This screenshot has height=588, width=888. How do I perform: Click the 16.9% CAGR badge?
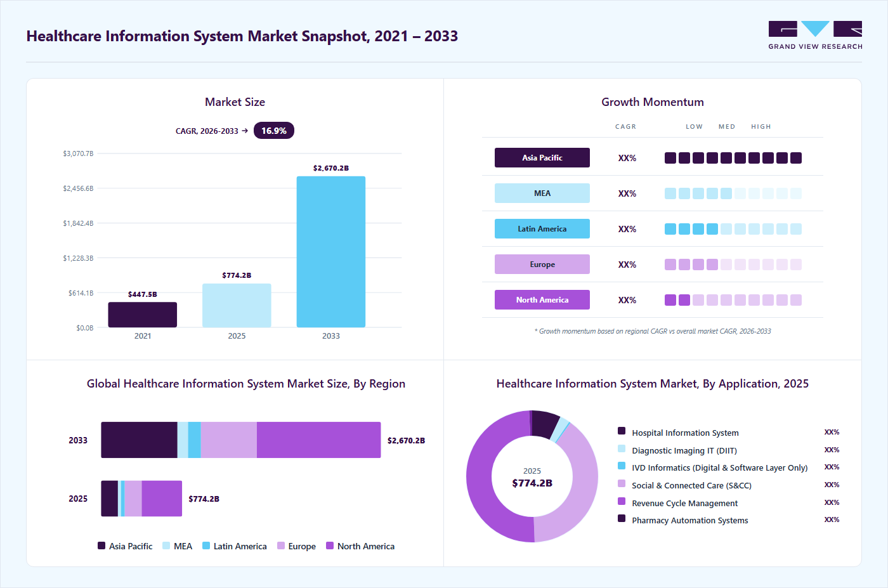[274, 131]
